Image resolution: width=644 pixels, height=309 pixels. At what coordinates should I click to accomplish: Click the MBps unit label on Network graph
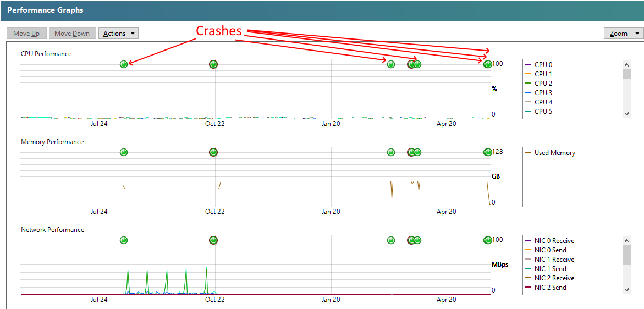pyautogui.click(x=500, y=264)
